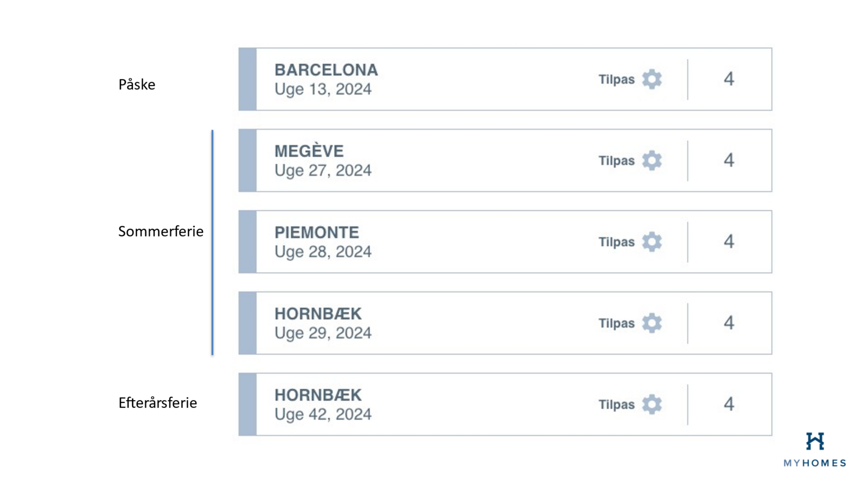Screen dimensions: 868x488
Task: Click the gear icon in the Megève row
Action: pos(652,160)
